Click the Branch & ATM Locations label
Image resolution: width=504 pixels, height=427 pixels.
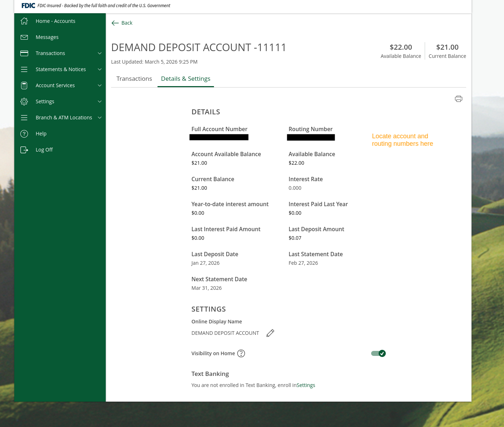64,118
